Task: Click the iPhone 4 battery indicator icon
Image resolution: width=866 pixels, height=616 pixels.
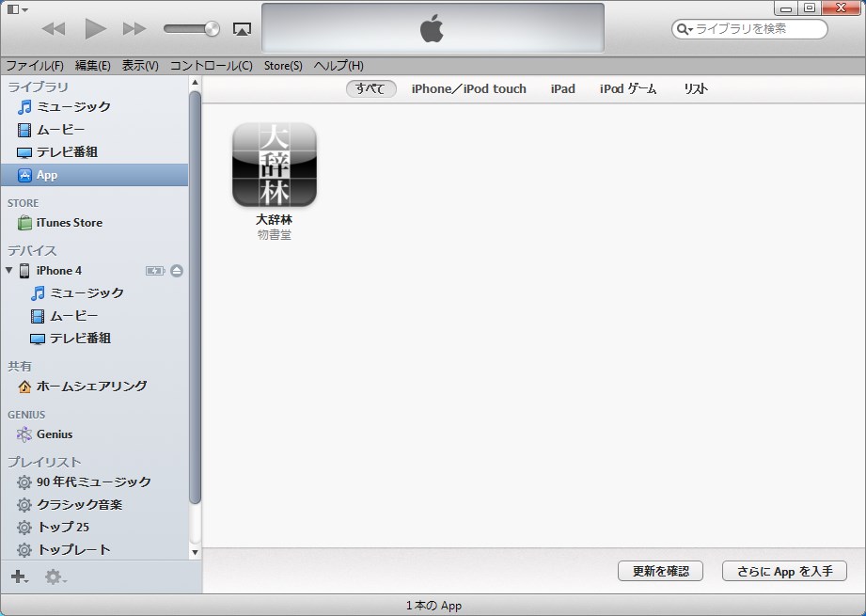Action: (x=155, y=271)
